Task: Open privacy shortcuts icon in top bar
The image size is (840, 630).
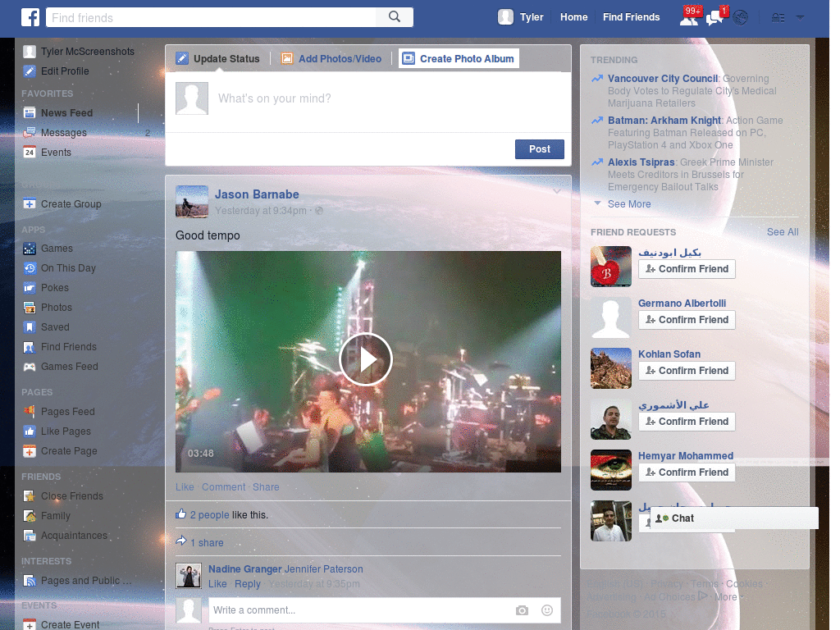Action: [x=778, y=18]
